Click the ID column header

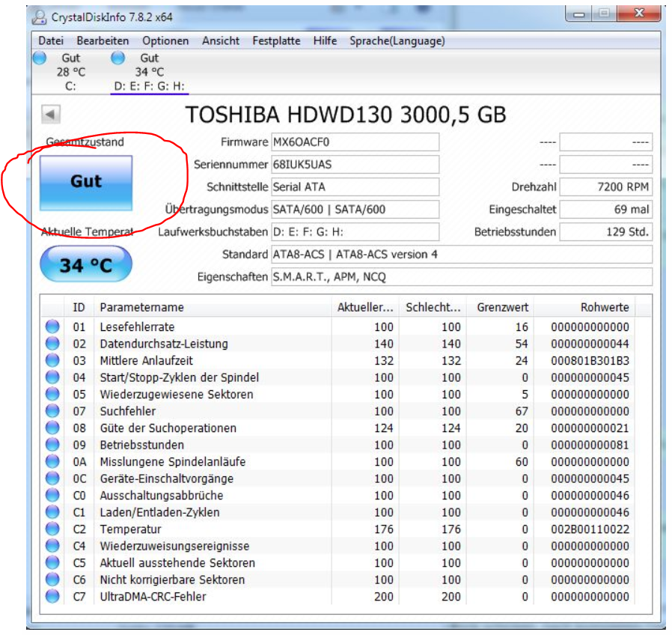point(79,308)
